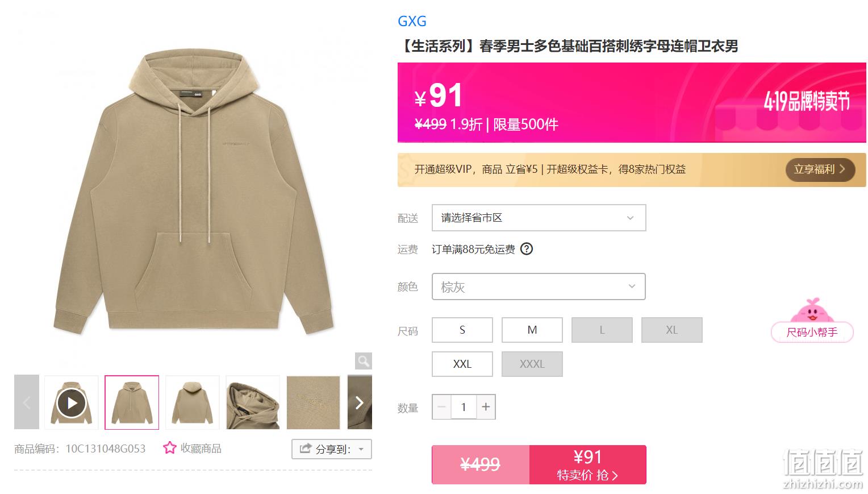
Task: Open the 分享到 share dropdown
Action: point(332,449)
